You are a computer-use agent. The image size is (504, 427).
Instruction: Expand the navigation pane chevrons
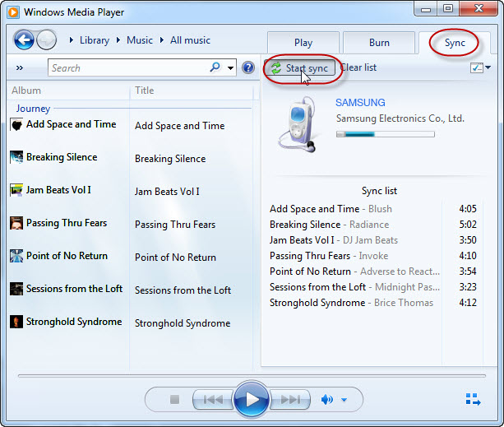click(x=20, y=67)
